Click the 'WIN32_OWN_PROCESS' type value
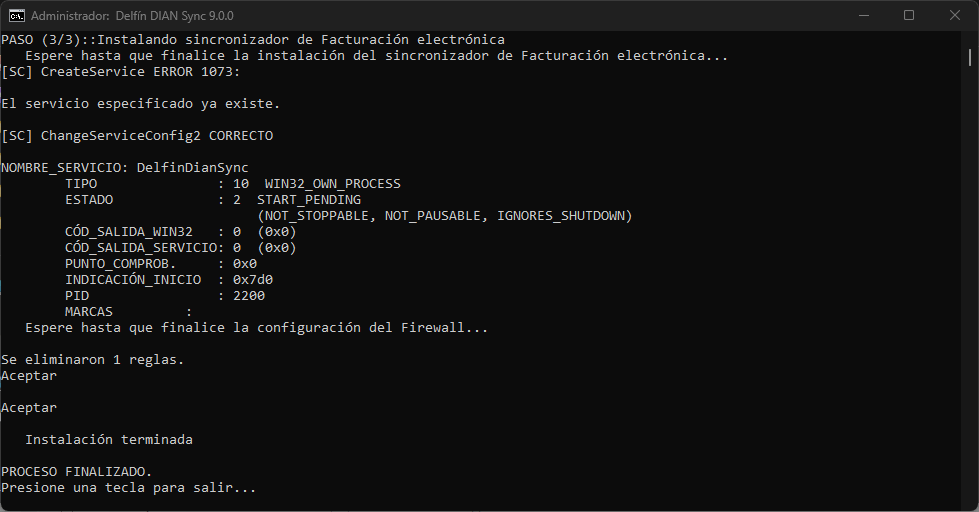 click(x=332, y=183)
